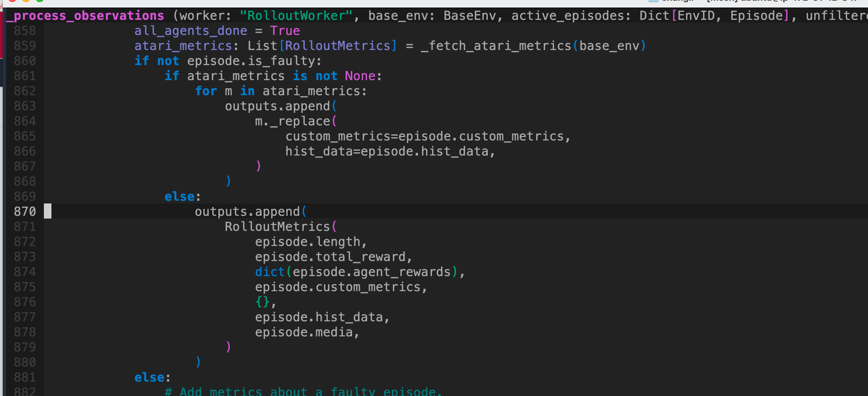The image size is (868, 396).
Task: Select the _process_observations function name
Action: pyautogui.click(x=85, y=15)
